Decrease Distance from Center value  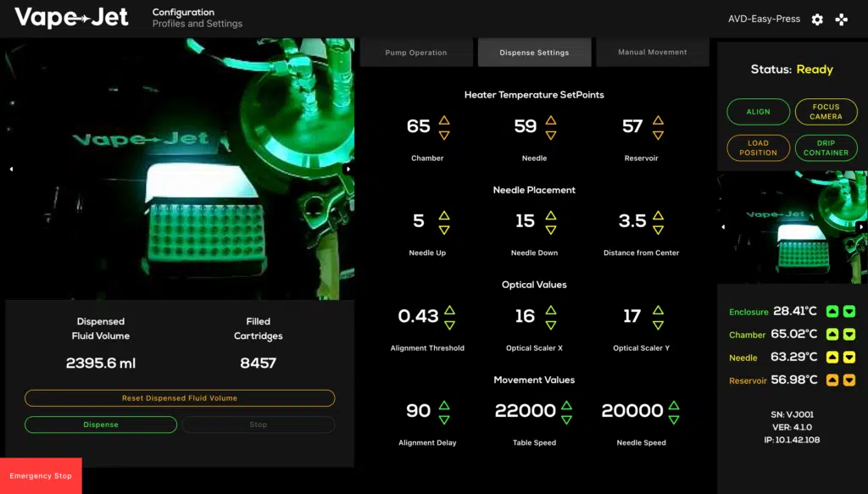pos(658,230)
